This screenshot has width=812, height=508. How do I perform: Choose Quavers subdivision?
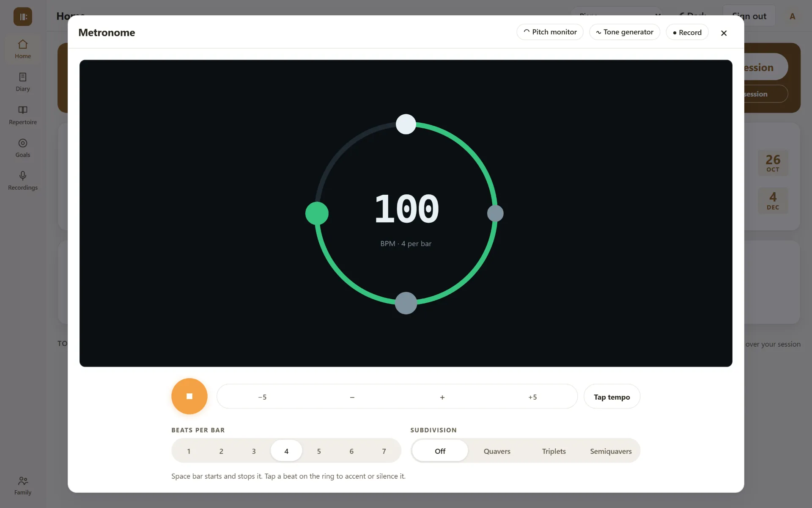pos(497,451)
